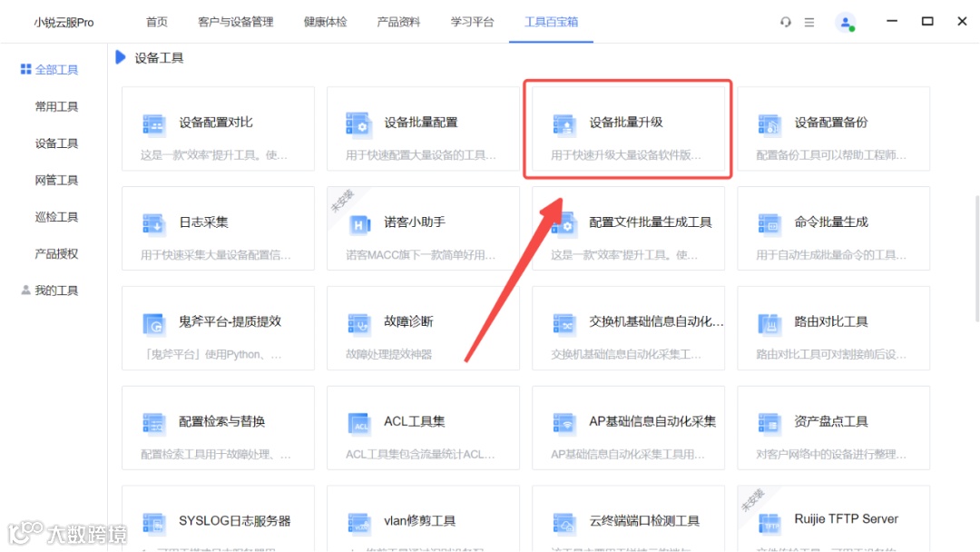Switch to the 首页 tab
980x552 pixels.
[x=157, y=22]
